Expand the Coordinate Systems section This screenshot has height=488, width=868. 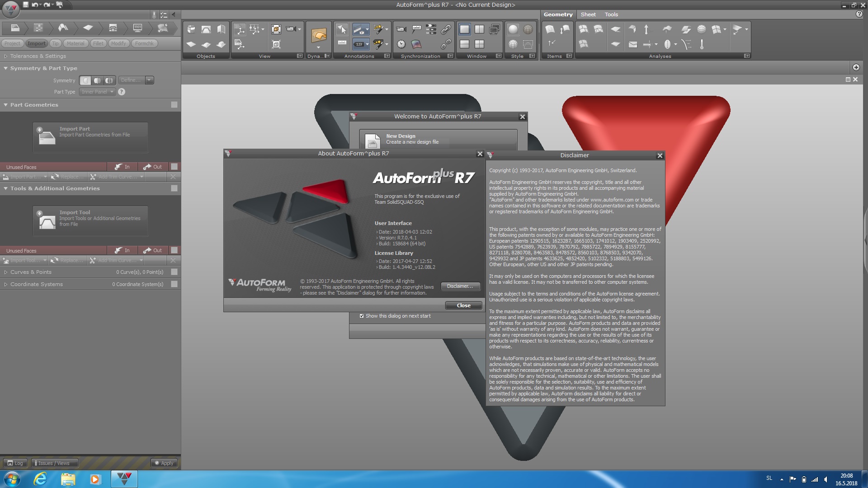[6, 284]
